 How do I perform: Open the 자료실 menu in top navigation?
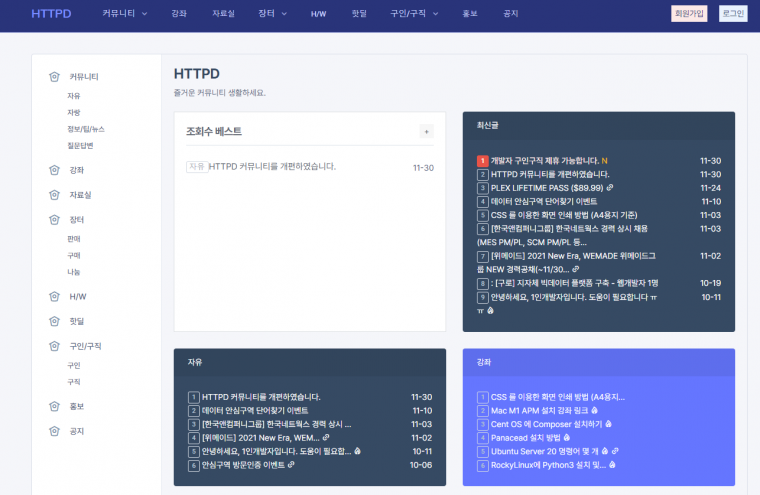(x=223, y=14)
